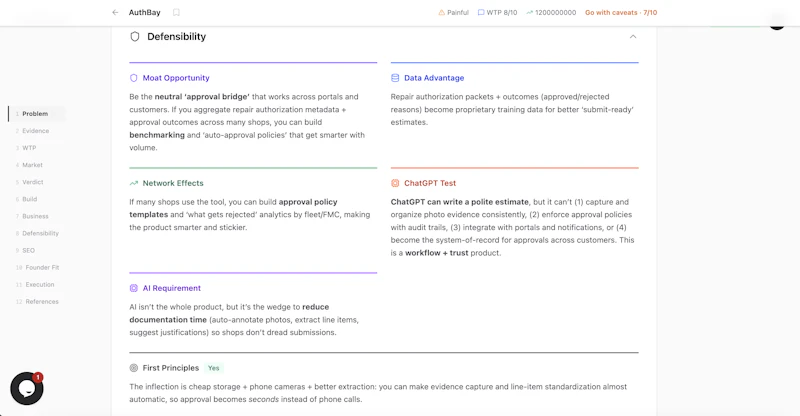Click the First Principles heading
Viewport: 800px width, 416px height.
click(x=170, y=368)
